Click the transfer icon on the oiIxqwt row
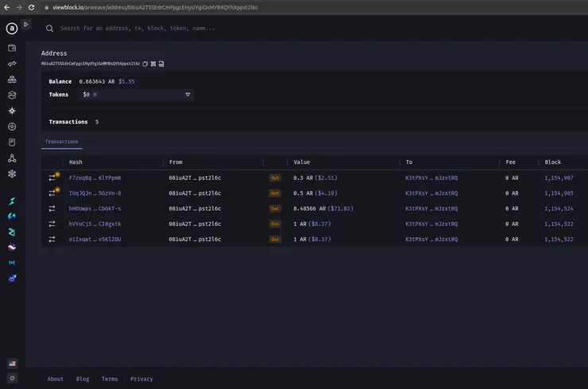Viewport: 588px width, 389px height. pyautogui.click(x=52, y=239)
